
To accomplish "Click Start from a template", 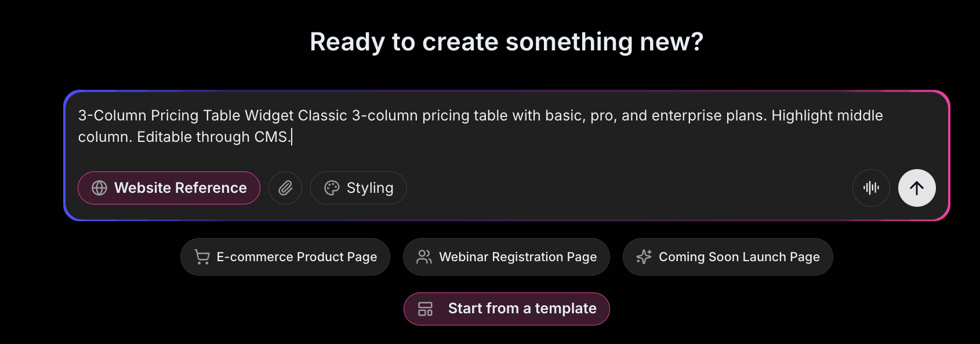I will point(506,309).
